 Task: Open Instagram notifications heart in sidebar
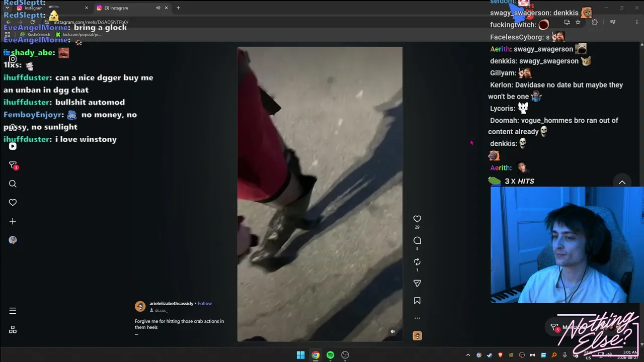(x=13, y=203)
